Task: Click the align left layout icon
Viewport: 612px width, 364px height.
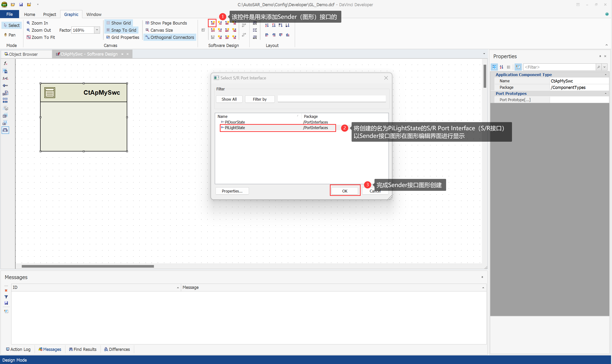Action: (267, 35)
